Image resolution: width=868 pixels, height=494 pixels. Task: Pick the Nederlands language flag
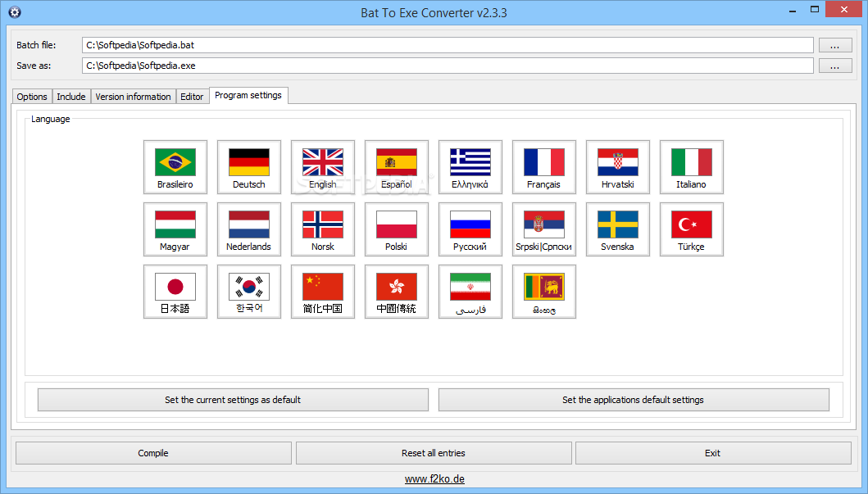pos(249,229)
